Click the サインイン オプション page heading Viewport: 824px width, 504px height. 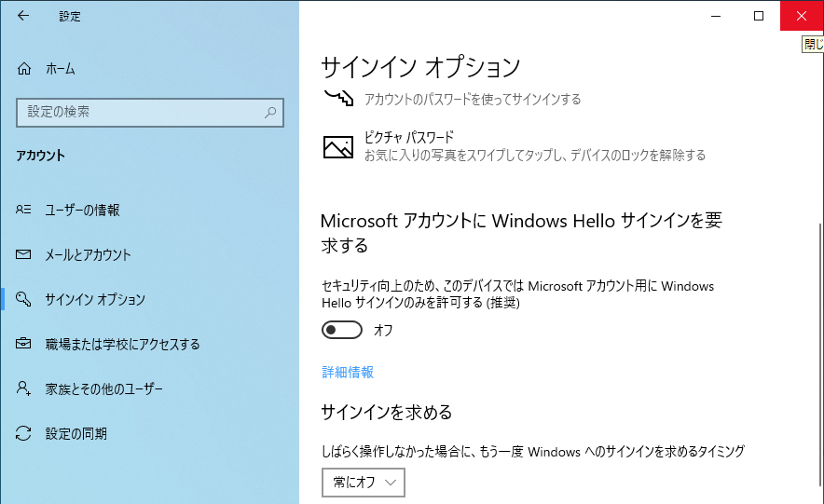point(420,67)
